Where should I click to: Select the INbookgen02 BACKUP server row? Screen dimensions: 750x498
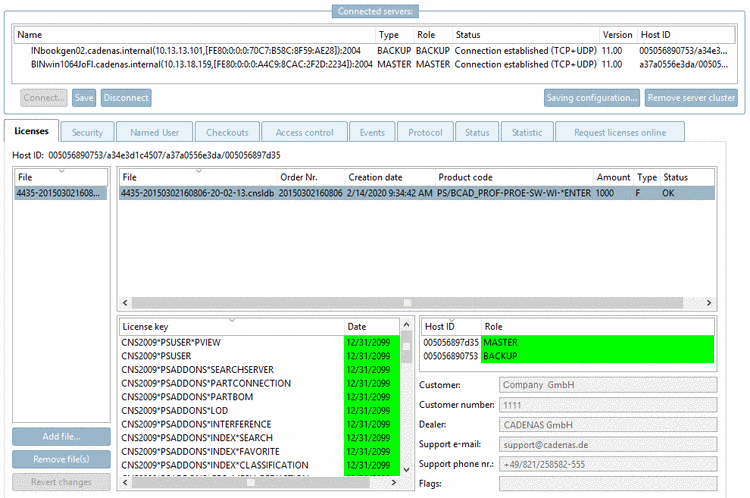click(374, 51)
